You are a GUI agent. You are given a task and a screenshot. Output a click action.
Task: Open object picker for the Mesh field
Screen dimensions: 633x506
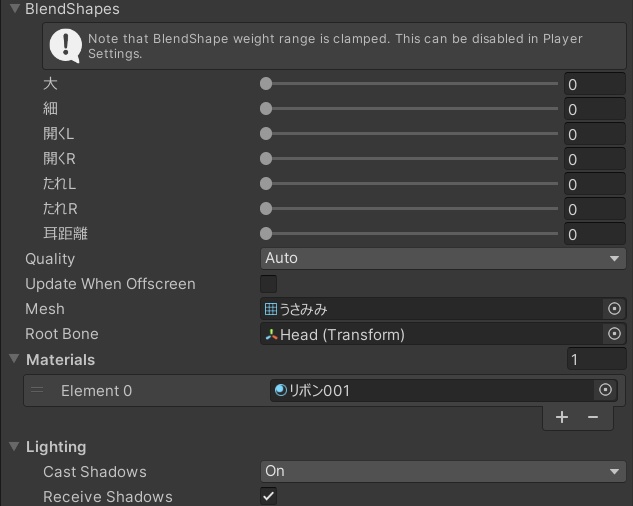614,309
